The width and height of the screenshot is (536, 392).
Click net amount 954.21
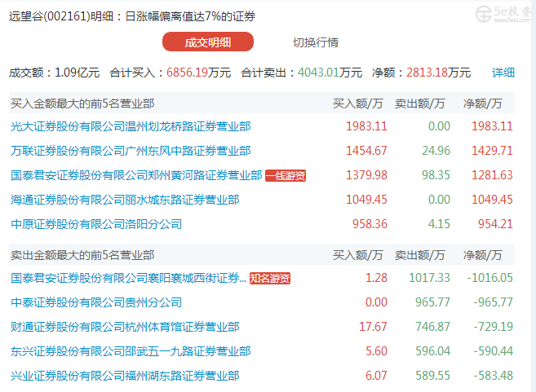click(495, 224)
